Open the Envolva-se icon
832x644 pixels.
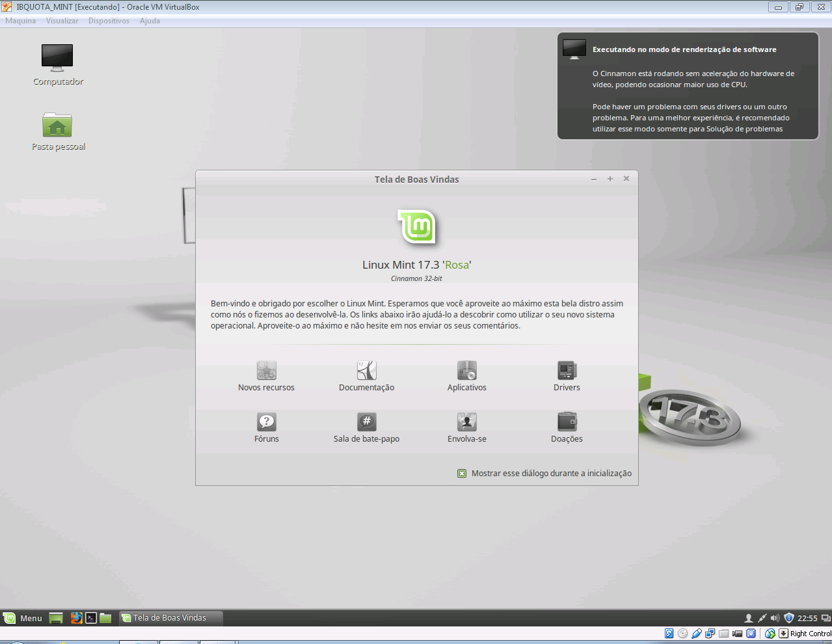(x=467, y=422)
